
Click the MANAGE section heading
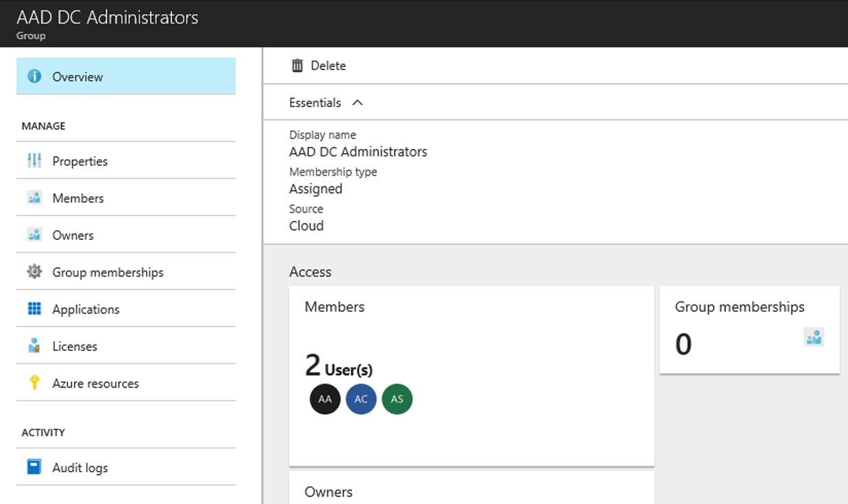[x=44, y=126]
